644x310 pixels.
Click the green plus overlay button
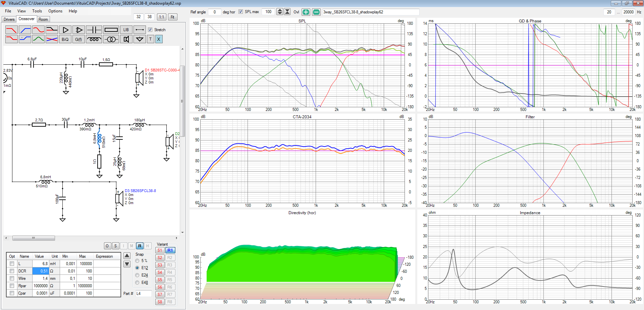point(306,12)
